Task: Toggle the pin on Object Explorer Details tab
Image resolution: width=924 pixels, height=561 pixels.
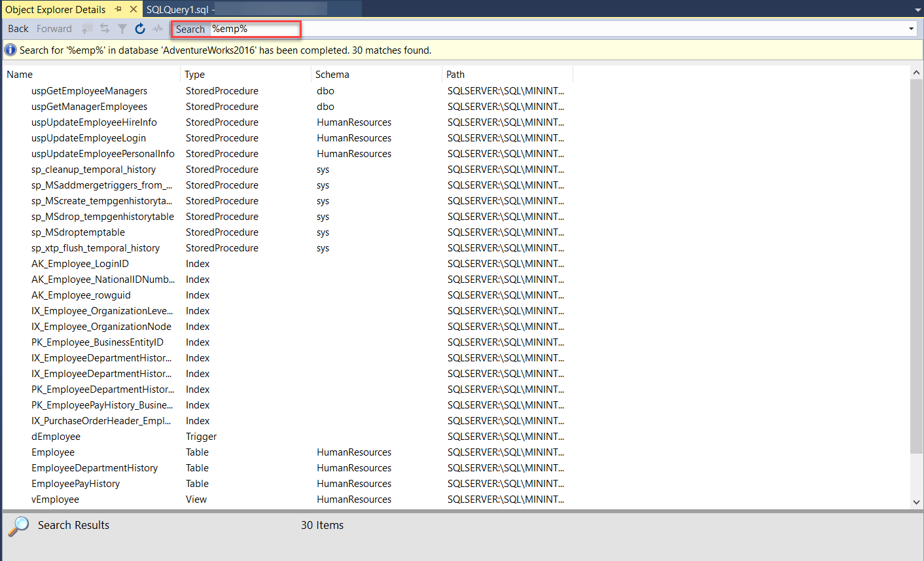Action: (x=119, y=9)
